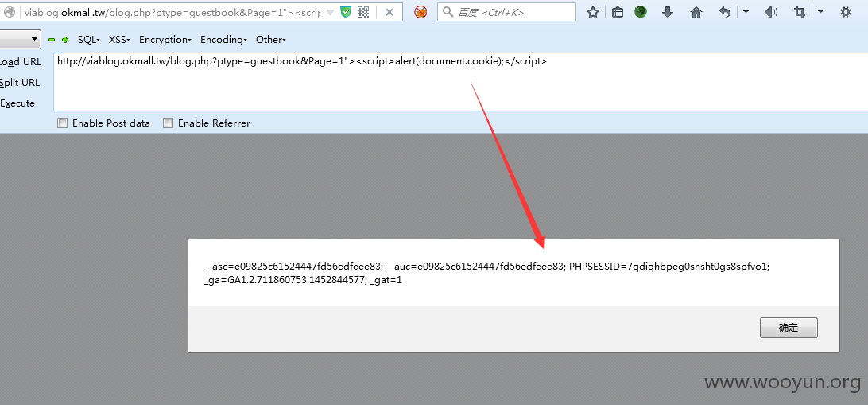The image size is (868, 405).
Task: Stop page loading with the X button
Action: (x=389, y=12)
